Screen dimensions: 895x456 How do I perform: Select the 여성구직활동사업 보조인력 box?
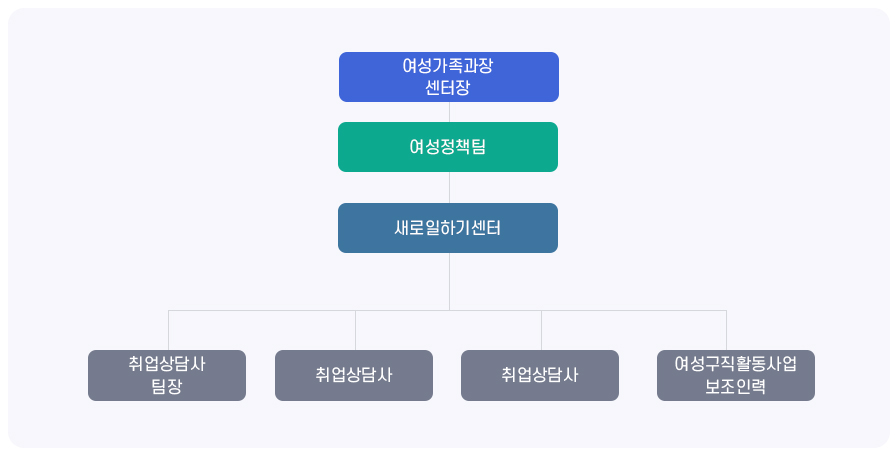click(x=736, y=376)
